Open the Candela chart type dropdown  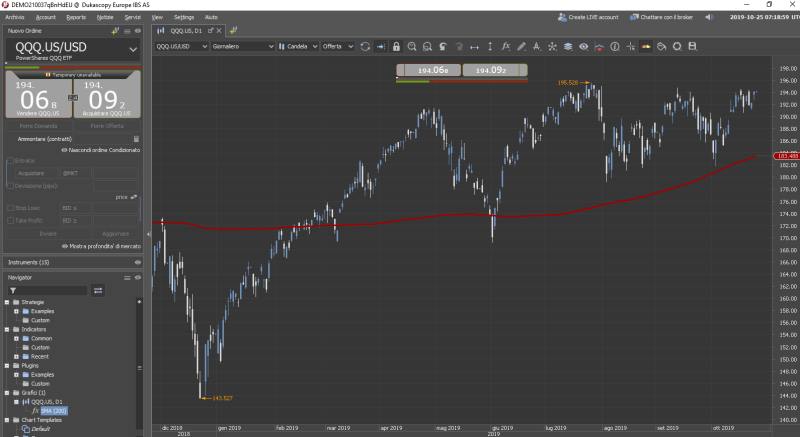tap(298, 46)
